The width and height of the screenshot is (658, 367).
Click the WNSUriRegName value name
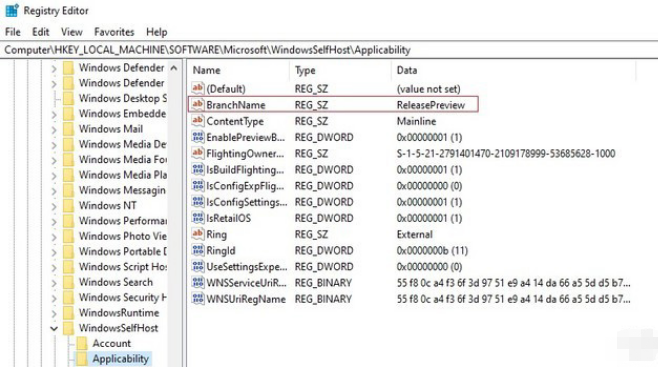246,299
